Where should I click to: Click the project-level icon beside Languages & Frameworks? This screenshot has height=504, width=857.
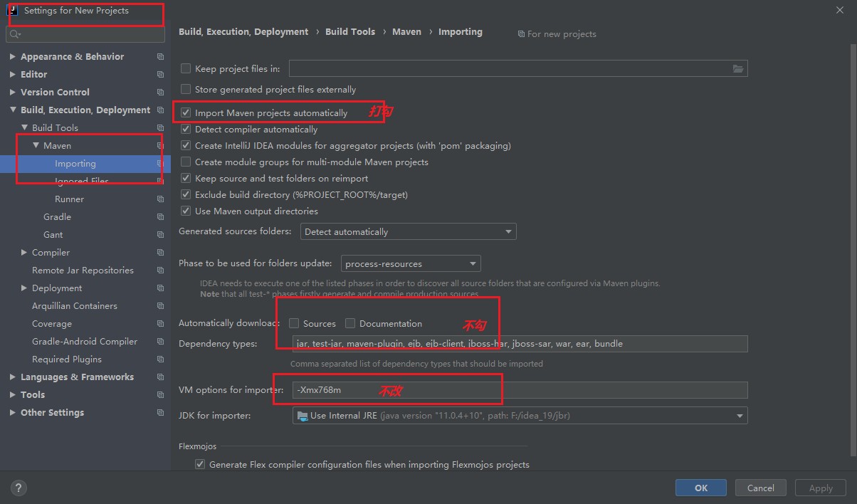(160, 377)
